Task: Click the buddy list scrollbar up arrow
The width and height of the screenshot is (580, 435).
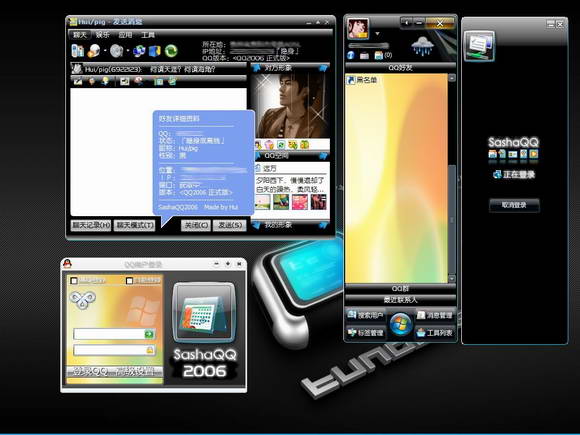Action: pos(452,78)
